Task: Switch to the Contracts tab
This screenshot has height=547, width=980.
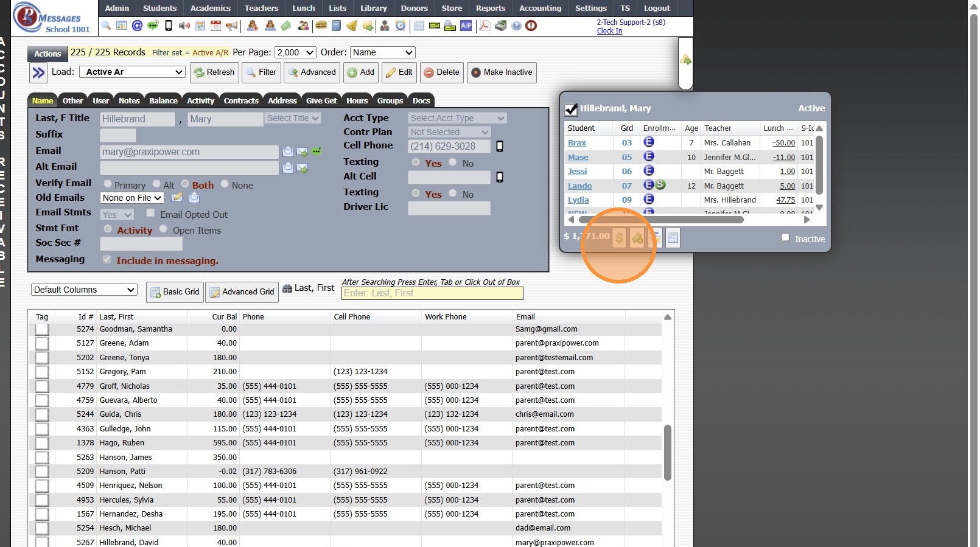Action: tap(241, 100)
